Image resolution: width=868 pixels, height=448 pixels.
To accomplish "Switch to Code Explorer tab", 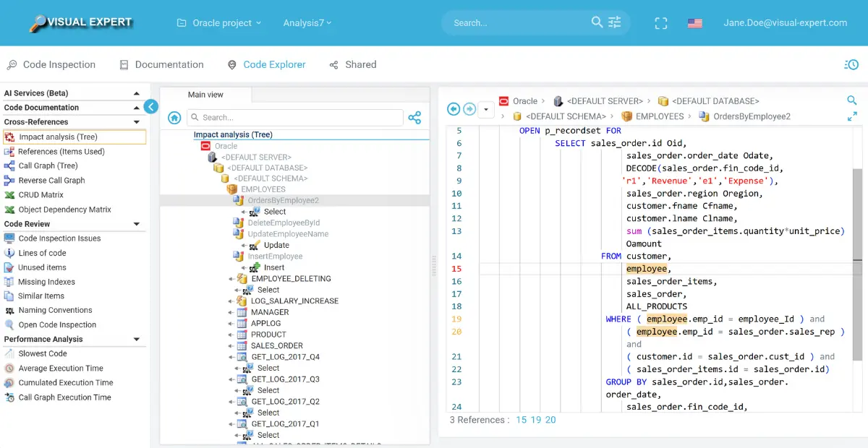I will click(x=266, y=64).
